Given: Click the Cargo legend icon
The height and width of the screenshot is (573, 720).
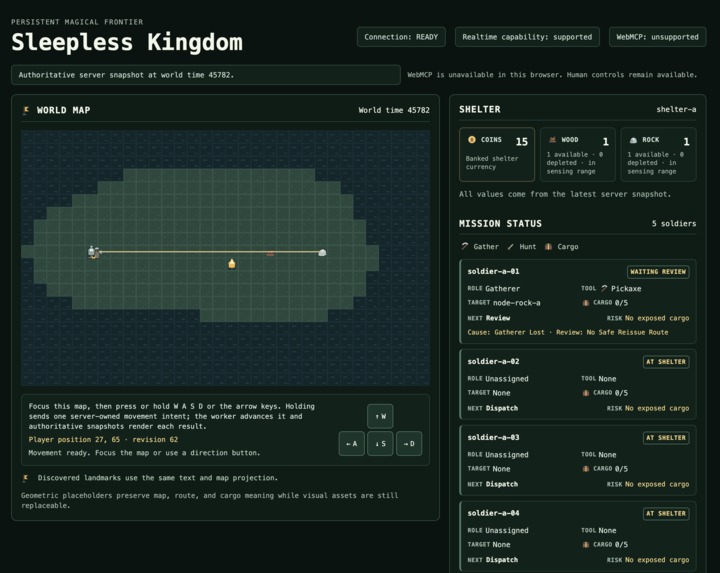Looking at the screenshot, I should [x=548, y=247].
